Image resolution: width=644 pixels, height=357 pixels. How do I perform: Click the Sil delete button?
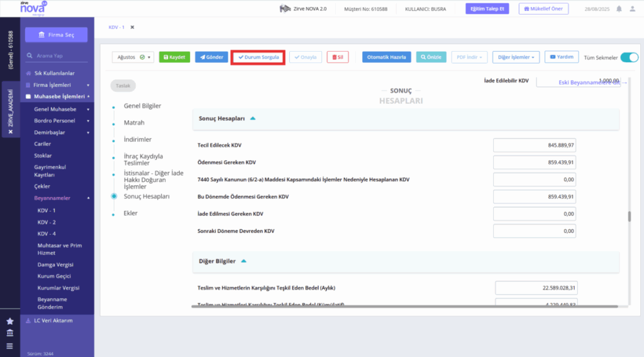(x=338, y=57)
